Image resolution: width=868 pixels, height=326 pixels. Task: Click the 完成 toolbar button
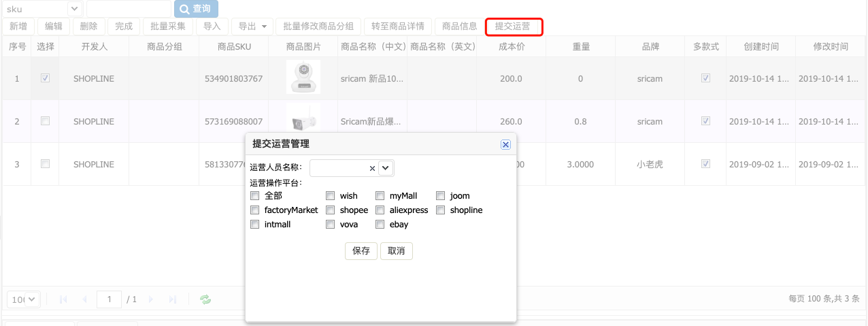(x=124, y=27)
